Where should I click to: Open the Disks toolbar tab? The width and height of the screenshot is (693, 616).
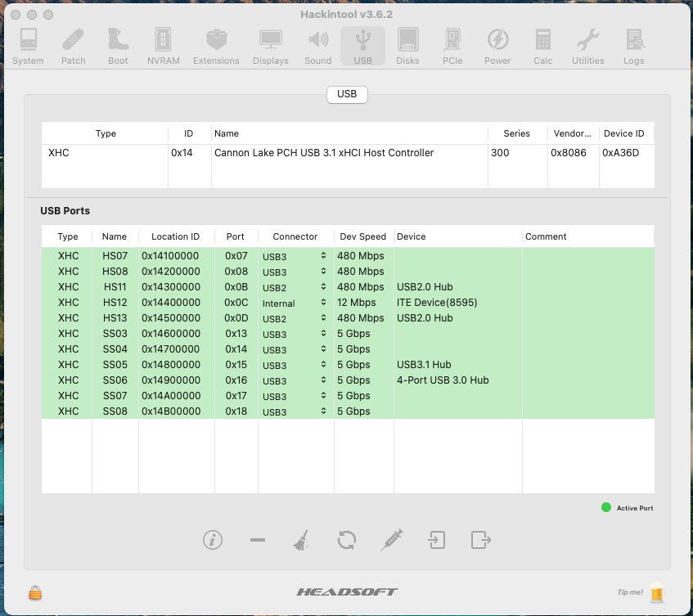tap(407, 46)
